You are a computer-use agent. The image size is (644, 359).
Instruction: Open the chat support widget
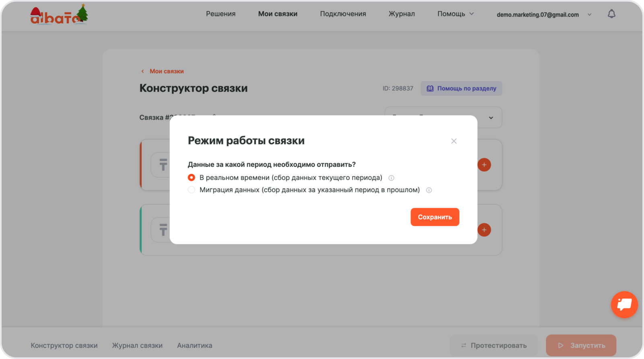coord(624,304)
